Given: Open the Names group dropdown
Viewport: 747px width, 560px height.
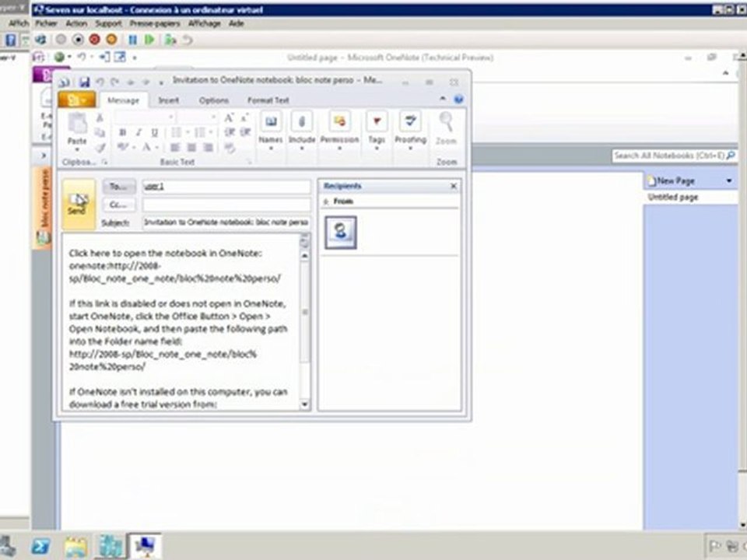Looking at the screenshot, I should (271, 131).
